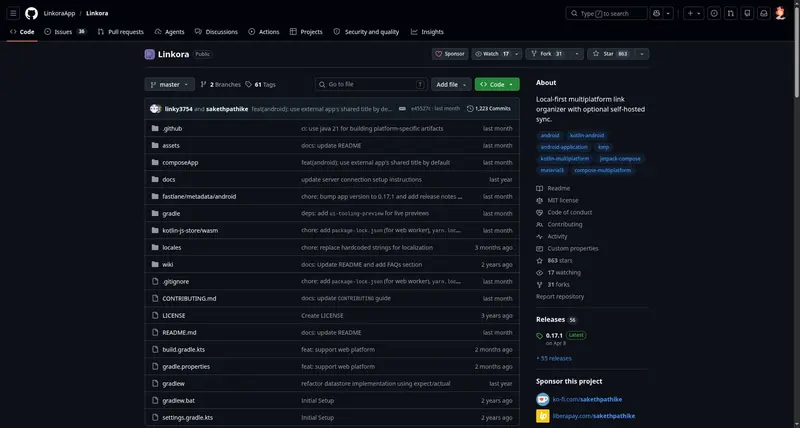Open the Discussions tab
Viewport: 800px width, 428px height.
pos(216,32)
